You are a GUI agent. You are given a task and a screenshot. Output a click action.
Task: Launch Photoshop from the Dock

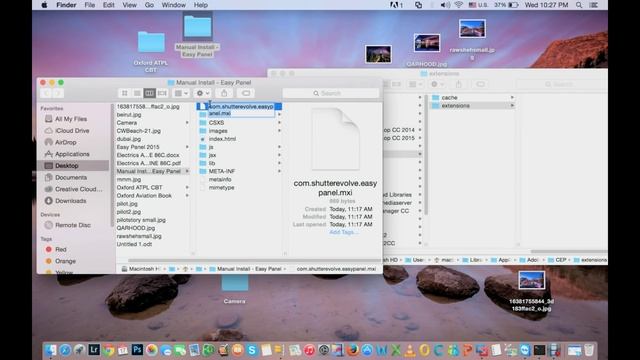point(137,350)
